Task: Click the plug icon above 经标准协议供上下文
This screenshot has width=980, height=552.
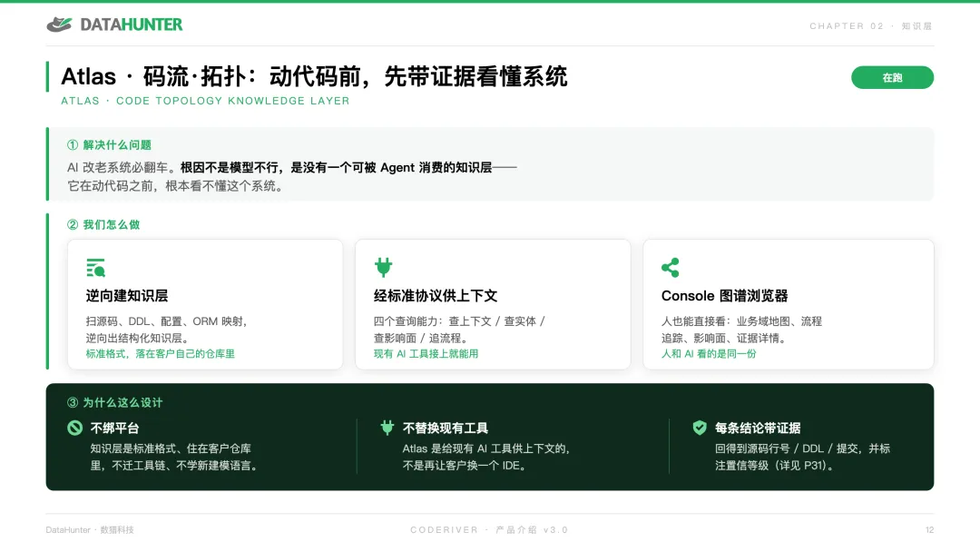Action: (383, 267)
